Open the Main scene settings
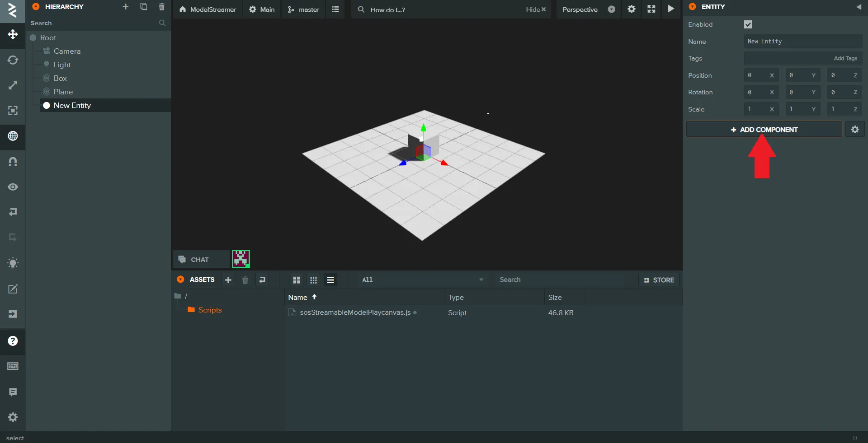 point(262,9)
